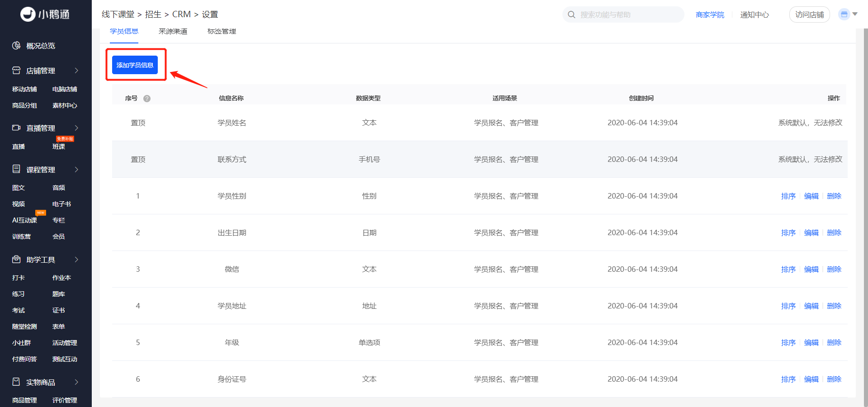The height and width of the screenshot is (407, 868).
Task: Click the 店铺管理 shop icon
Action: 16,71
